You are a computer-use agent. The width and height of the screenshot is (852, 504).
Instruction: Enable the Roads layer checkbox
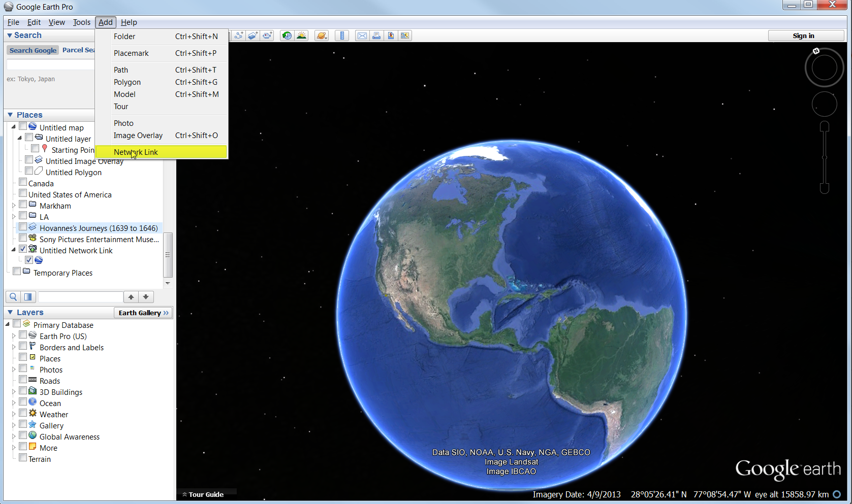tap(23, 380)
